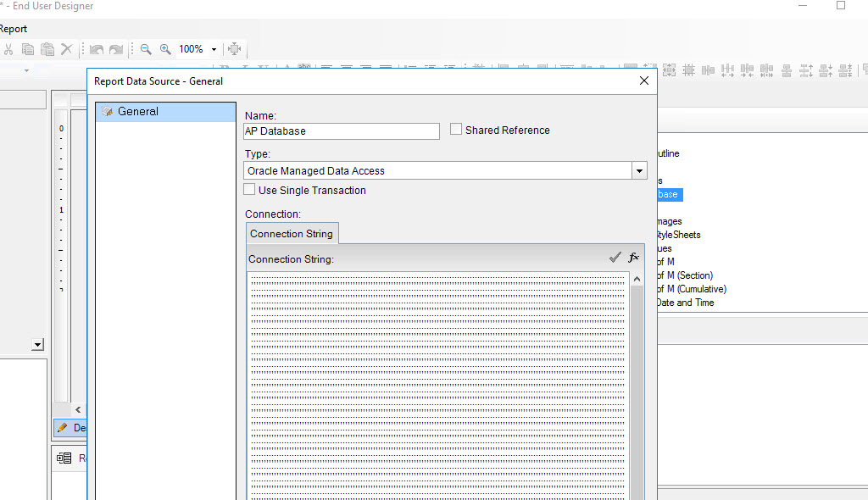Select the Connection String tab

(x=291, y=233)
